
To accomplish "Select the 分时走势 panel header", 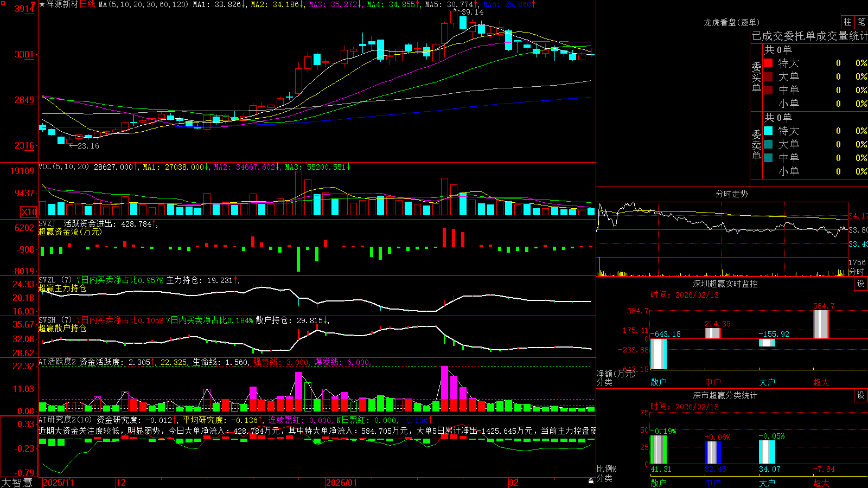I will (731, 194).
